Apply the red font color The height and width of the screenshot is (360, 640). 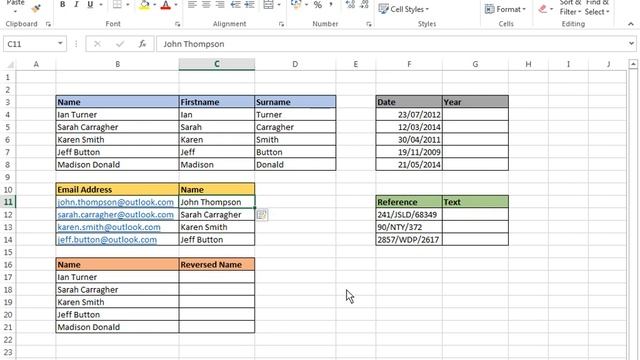166,5
